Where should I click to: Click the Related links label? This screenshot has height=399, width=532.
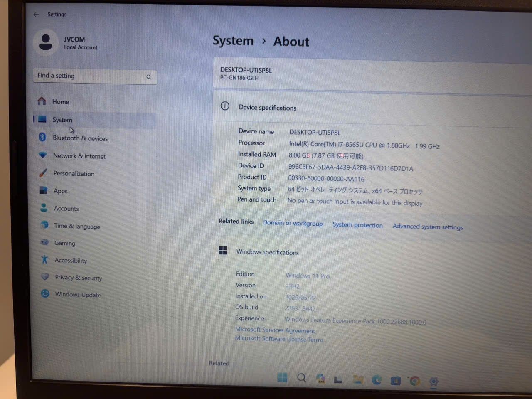(236, 221)
